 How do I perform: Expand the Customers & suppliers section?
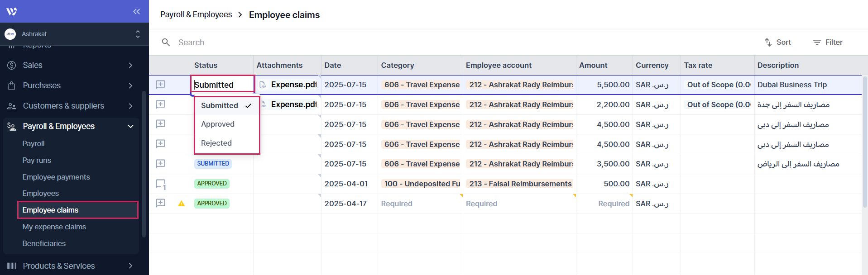[130, 106]
